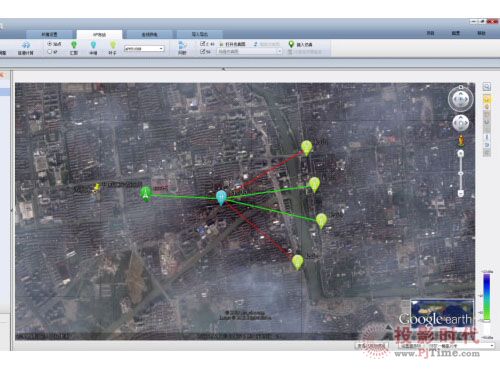500x375 pixels.
Task: Switch to the last ribbon tab
Action: pos(200,34)
